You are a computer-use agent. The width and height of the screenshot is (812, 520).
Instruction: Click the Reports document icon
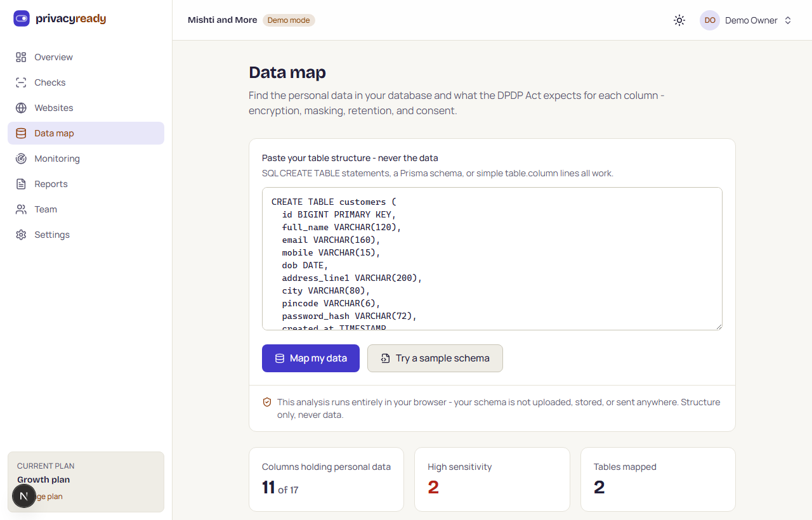21,184
